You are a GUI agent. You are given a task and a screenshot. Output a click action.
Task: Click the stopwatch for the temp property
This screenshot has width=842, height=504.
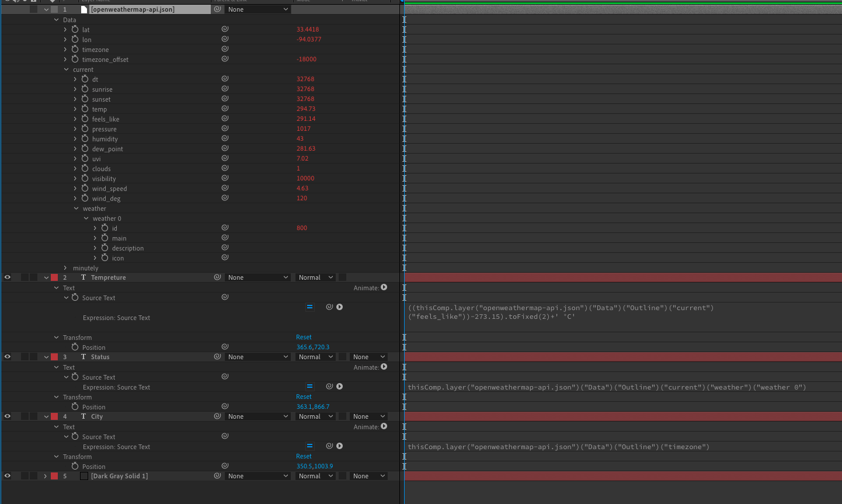85,109
